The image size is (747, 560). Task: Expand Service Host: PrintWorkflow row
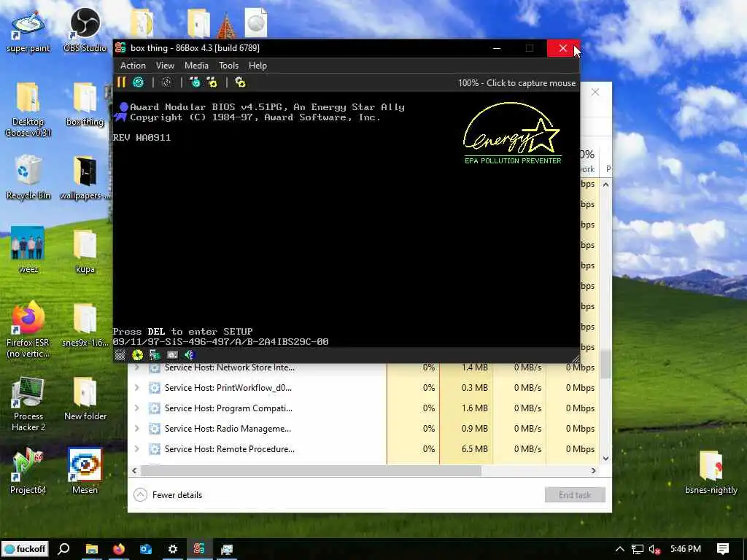pos(136,388)
